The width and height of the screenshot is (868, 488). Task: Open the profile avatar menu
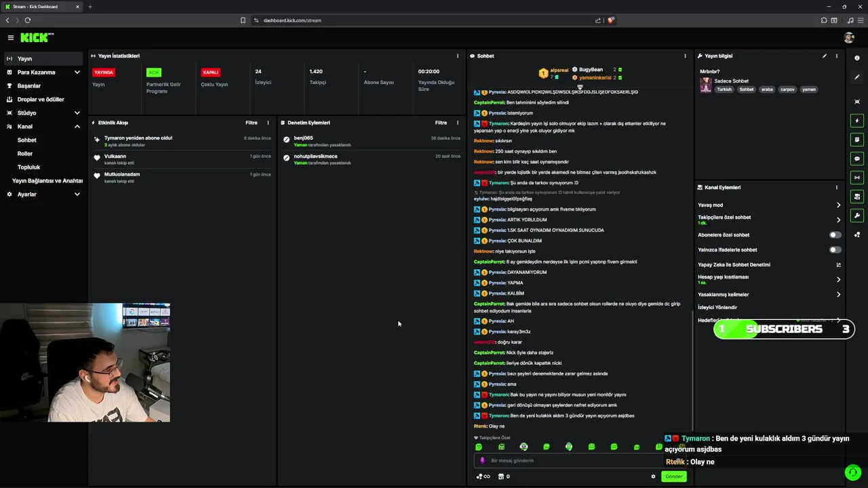pyautogui.click(x=849, y=38)
